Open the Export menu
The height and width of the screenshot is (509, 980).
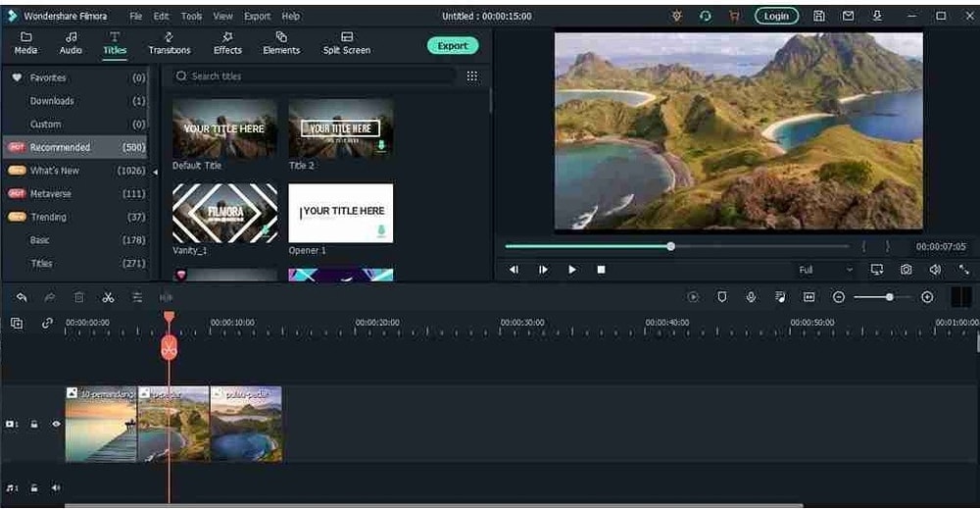point(258,17)
